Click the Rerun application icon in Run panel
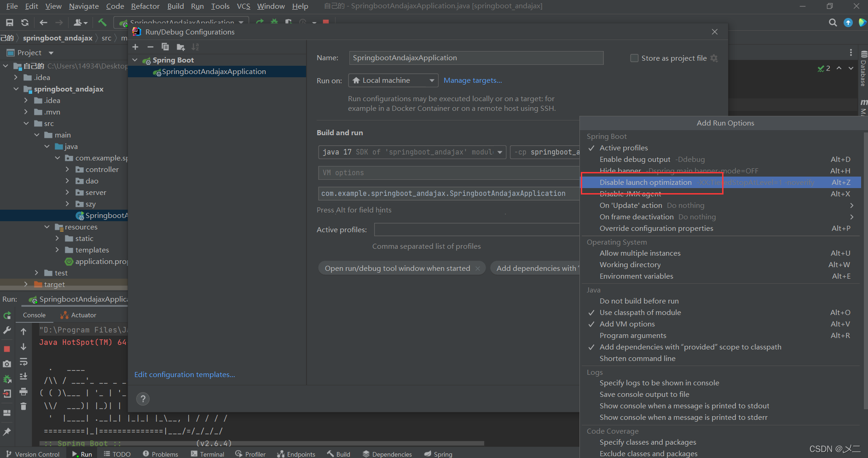Screen dimensions: 868x458 pos(7,315)
